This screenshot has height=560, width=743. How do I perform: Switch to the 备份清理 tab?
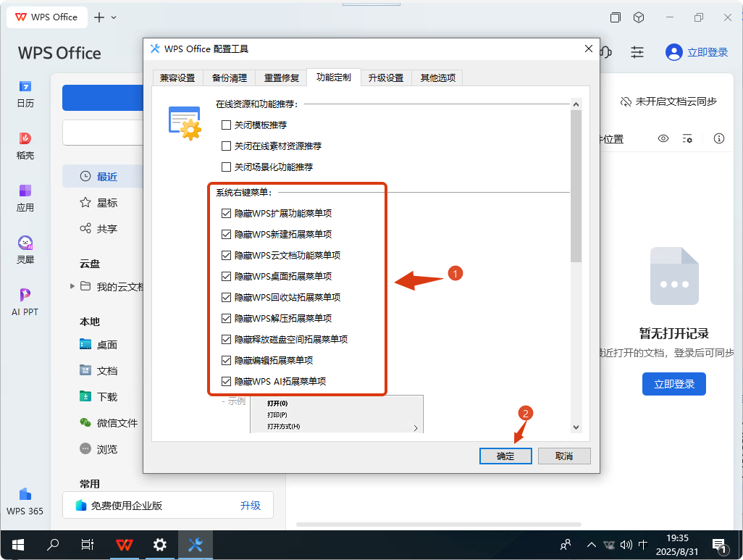point(229,78)
